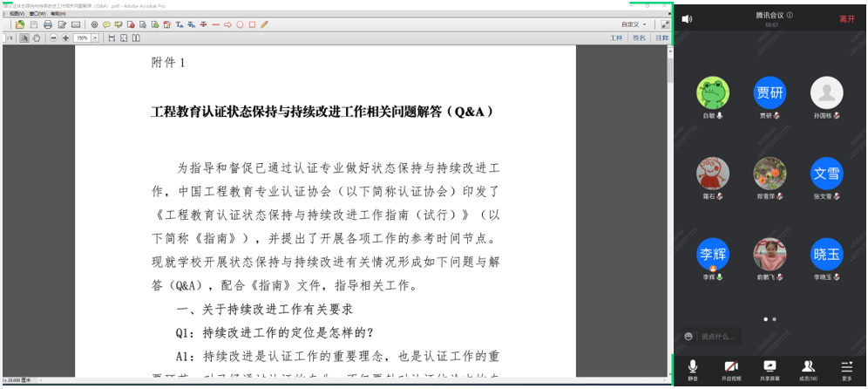Select the sticky note comment tool
The height and width of the screenshot is (389, 868).
point(106,24)
